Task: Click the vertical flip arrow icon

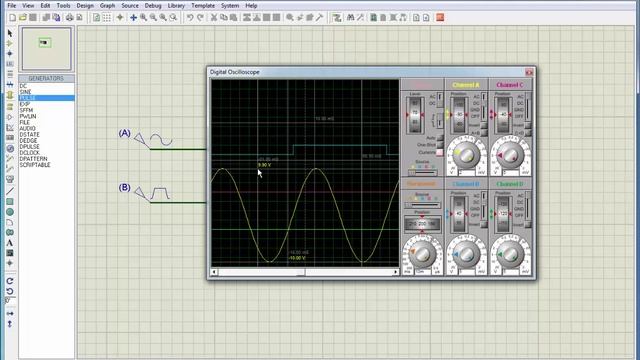Action: (10, 324)
